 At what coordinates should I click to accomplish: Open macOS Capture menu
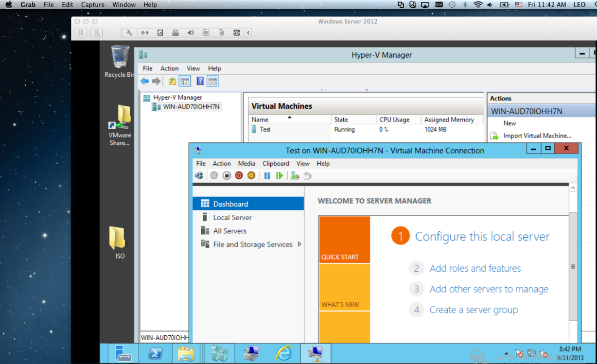[93, 5]
